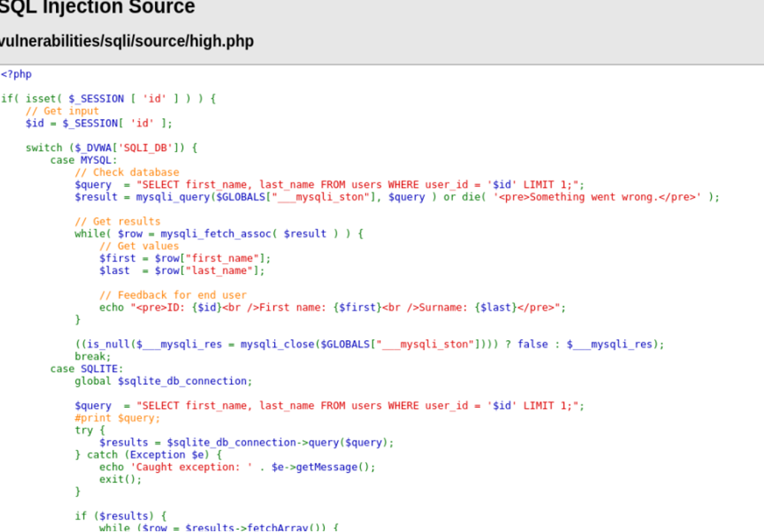Screen dimensions: 764x532
Task: Select the global $sqlite_db_connection; line
Action: (164, 381)
